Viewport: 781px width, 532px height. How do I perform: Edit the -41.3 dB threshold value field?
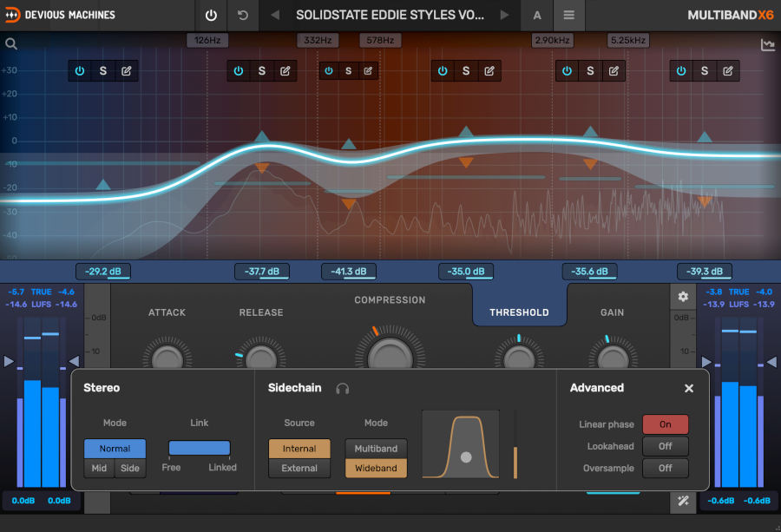click(348, 271)
